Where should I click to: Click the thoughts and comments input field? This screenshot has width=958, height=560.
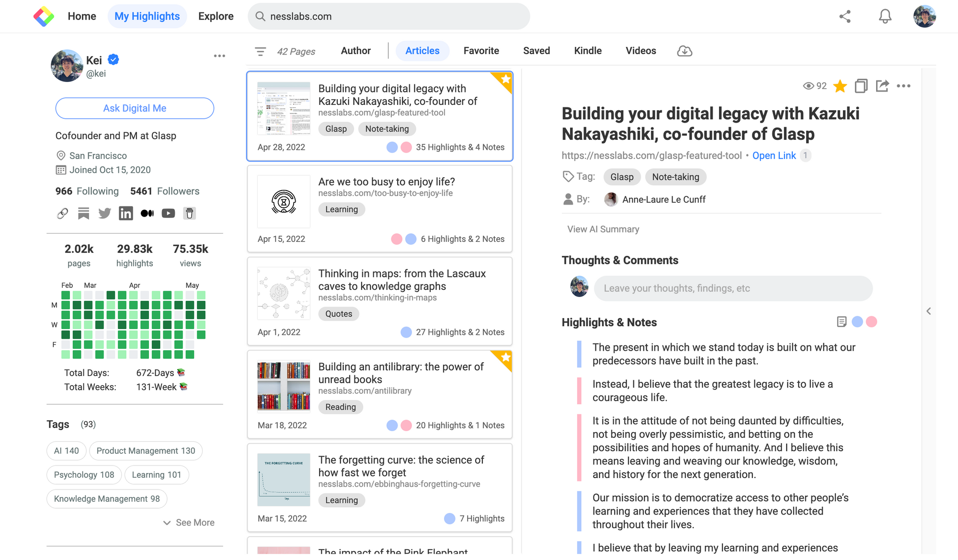pos(733,288)
